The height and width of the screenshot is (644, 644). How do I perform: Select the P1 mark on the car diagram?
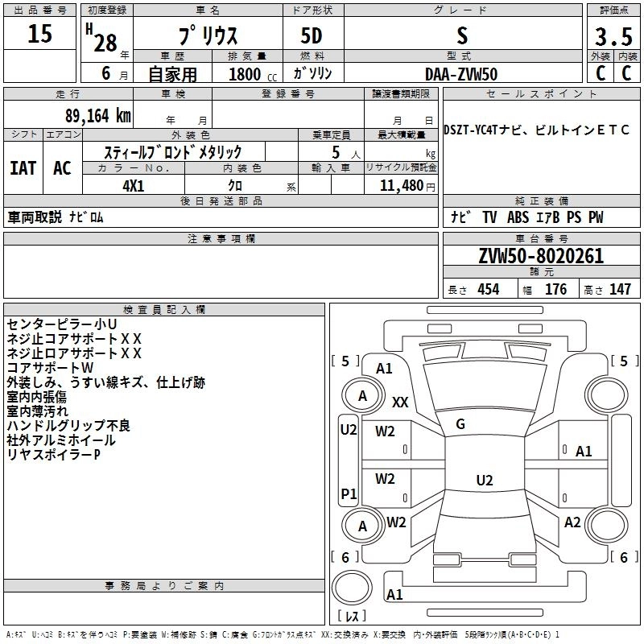[349, 493]
